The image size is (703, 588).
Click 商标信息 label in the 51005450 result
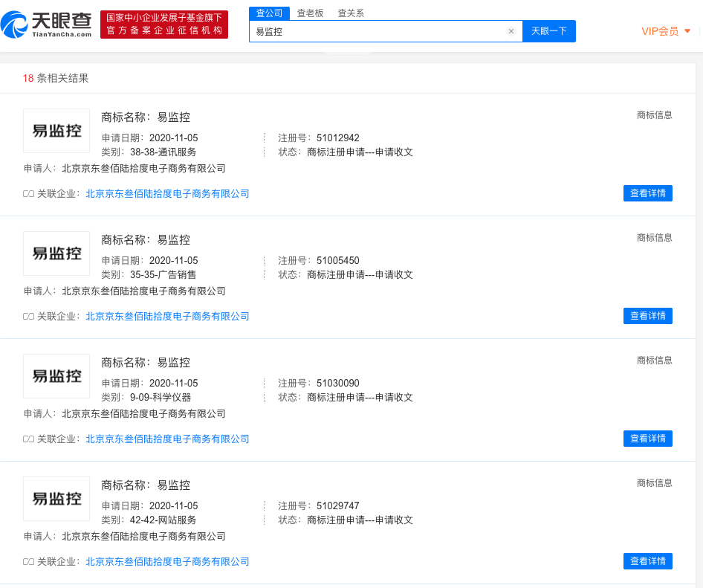[655, 238]
